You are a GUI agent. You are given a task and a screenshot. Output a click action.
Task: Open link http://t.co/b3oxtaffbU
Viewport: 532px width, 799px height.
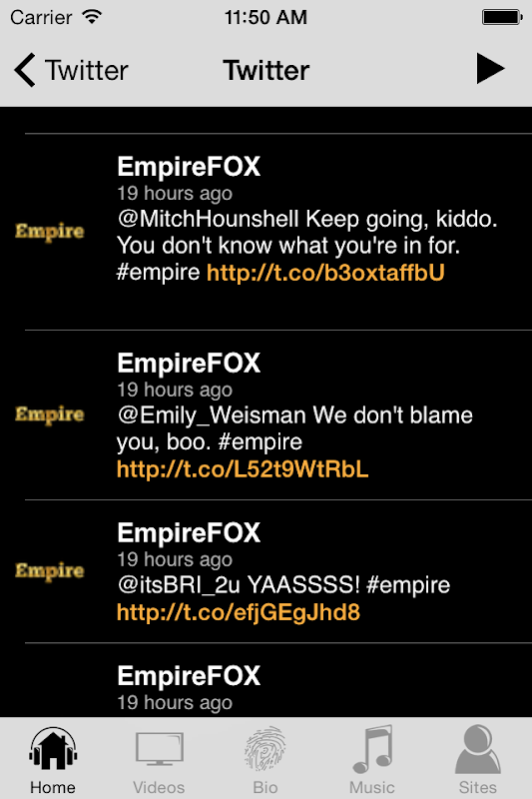325,273
